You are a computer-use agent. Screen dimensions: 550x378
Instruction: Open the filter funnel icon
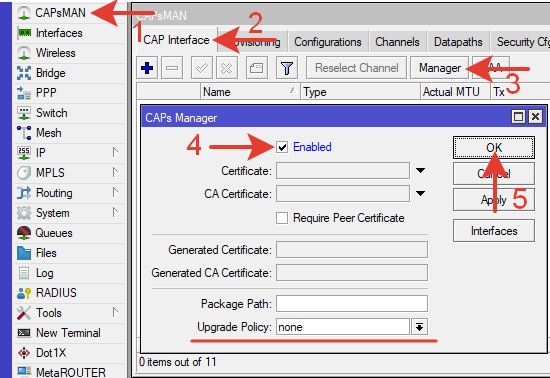pos(287,68)
